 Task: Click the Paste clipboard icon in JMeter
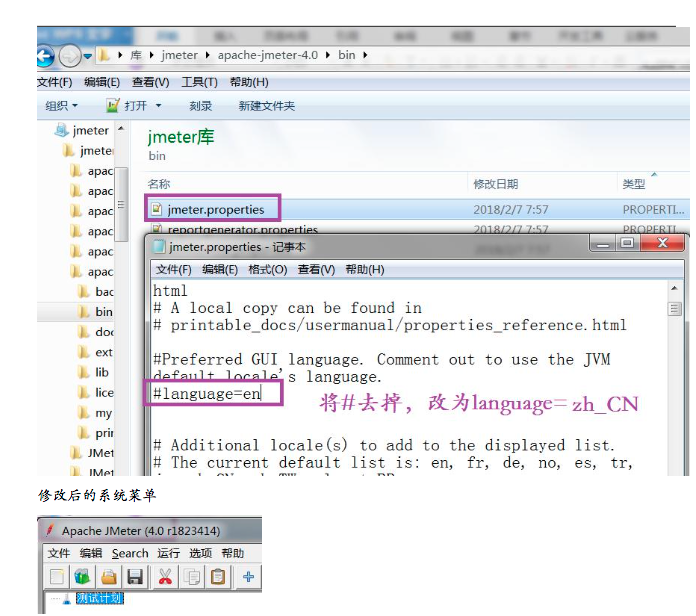coord(218,577)
